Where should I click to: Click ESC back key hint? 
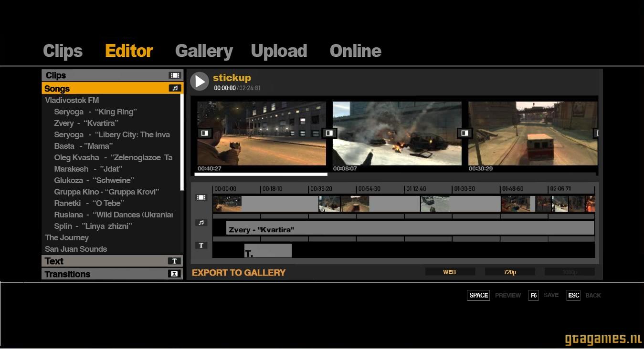(573, 295)
